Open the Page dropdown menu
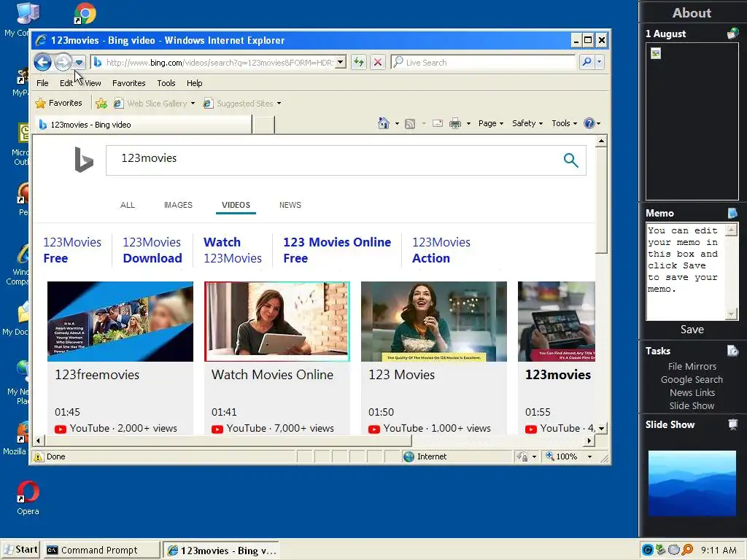This screenshot has width=747, height=560. pyautogui.click(x=491, y=123)
